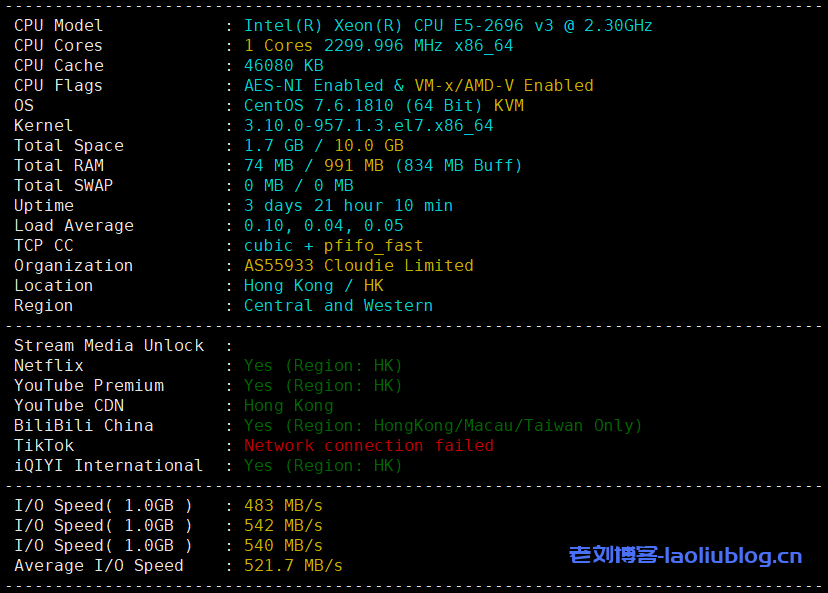828x593 pixels.
Task: Select the CPU Cores value line
Action: pos(378,45)
